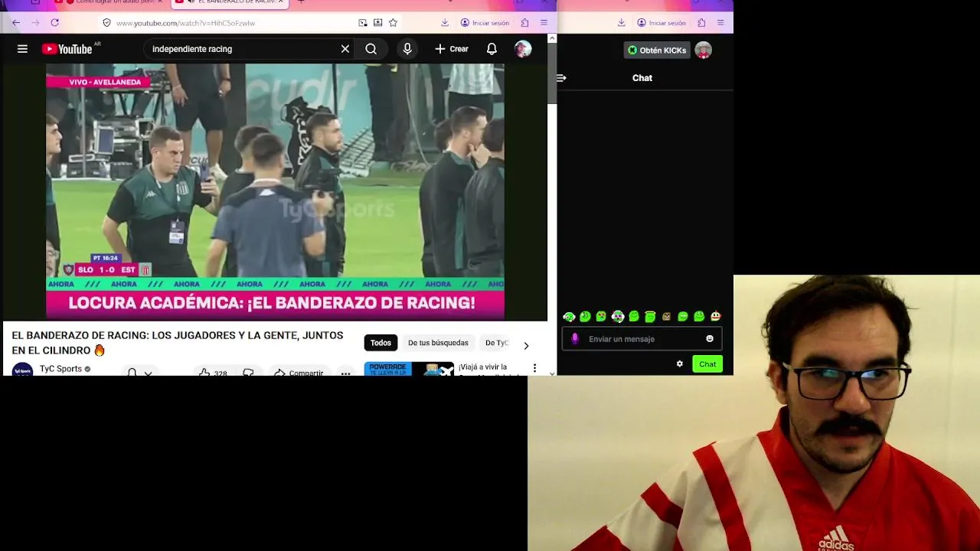Open YouTube notifications bell
This screenshot has width=980, height=551.
pos(492,49)
